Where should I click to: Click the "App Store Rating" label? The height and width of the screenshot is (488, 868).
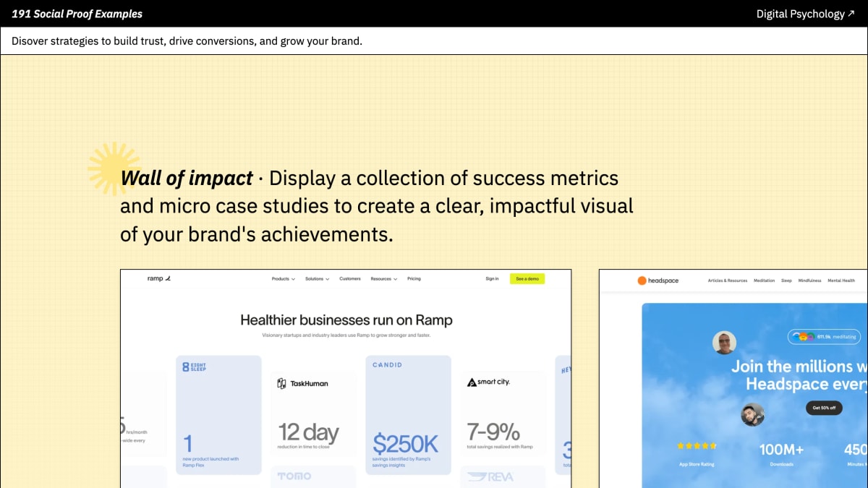pos(697,464)
